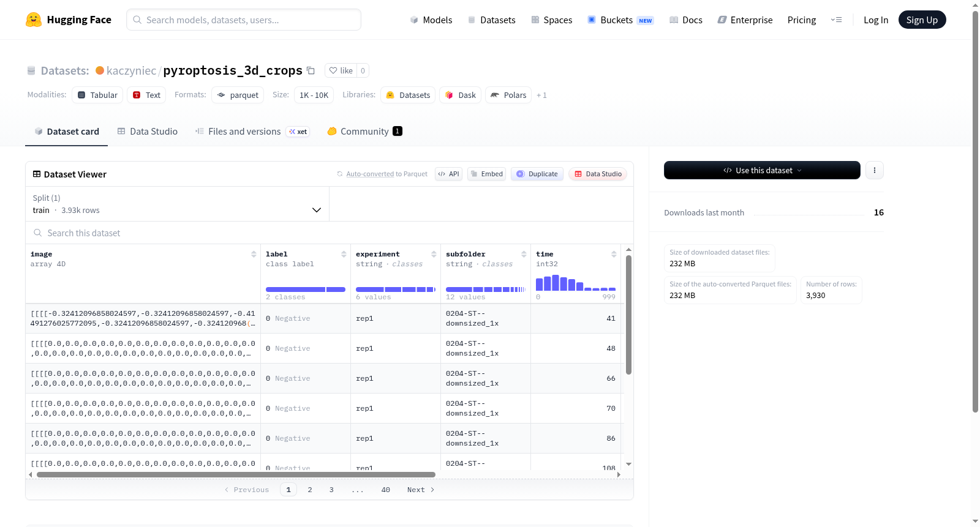Click the Sign Up button

tap(922, 20)
